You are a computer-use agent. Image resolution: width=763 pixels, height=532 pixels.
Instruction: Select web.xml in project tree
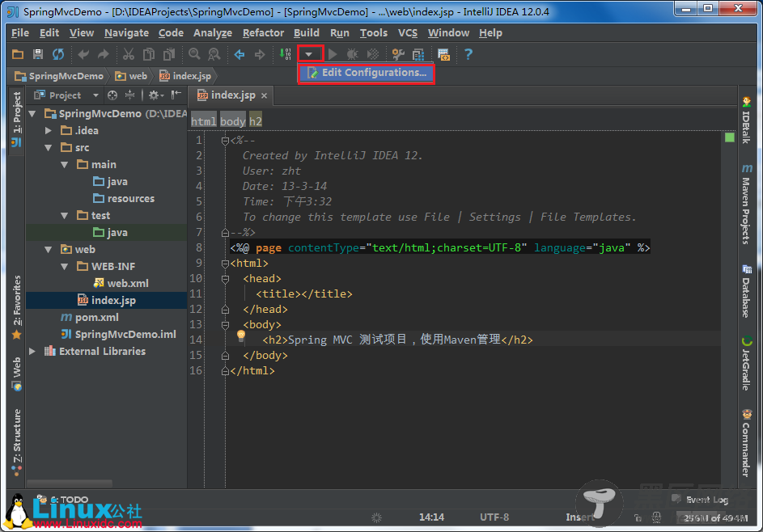click(x=121, y=284)
